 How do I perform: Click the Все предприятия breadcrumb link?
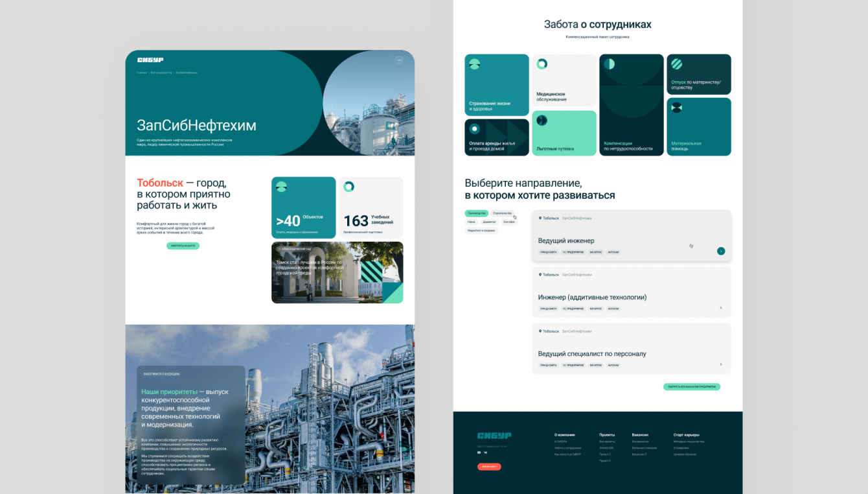[x=161, y=73]
